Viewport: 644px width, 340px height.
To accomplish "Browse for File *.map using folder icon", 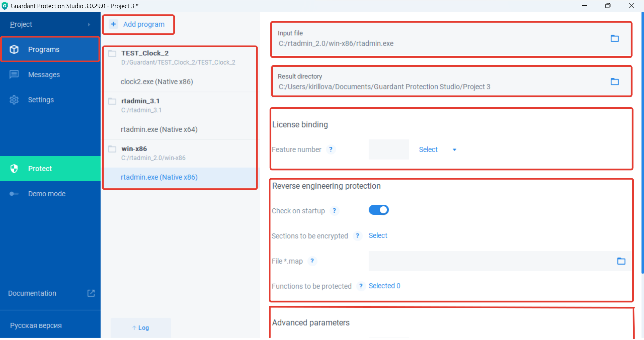I will [621, 261].
